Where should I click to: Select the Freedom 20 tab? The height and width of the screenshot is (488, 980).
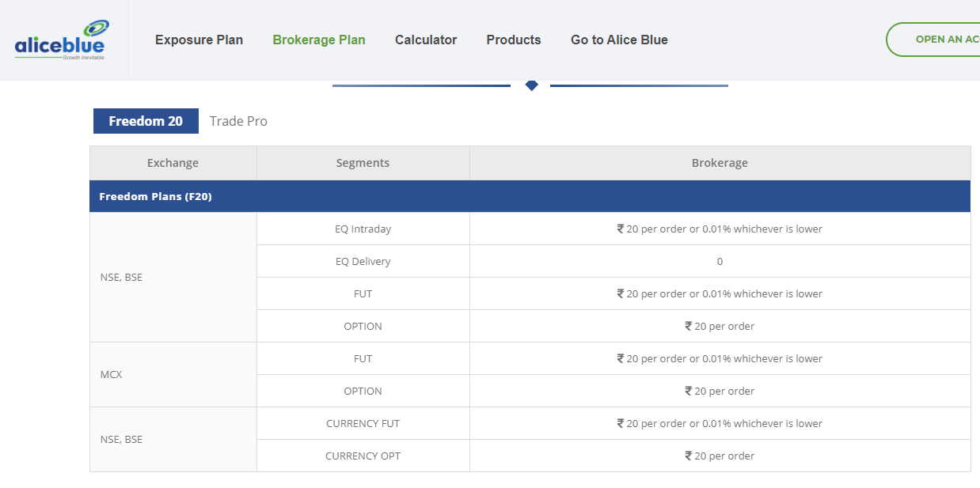tap(146, 121)
